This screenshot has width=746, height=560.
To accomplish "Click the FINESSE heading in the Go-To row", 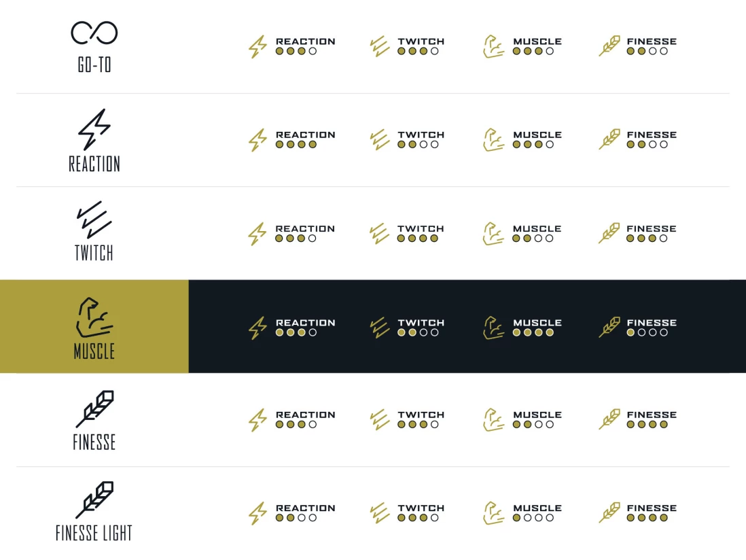I will click(652, 41).
